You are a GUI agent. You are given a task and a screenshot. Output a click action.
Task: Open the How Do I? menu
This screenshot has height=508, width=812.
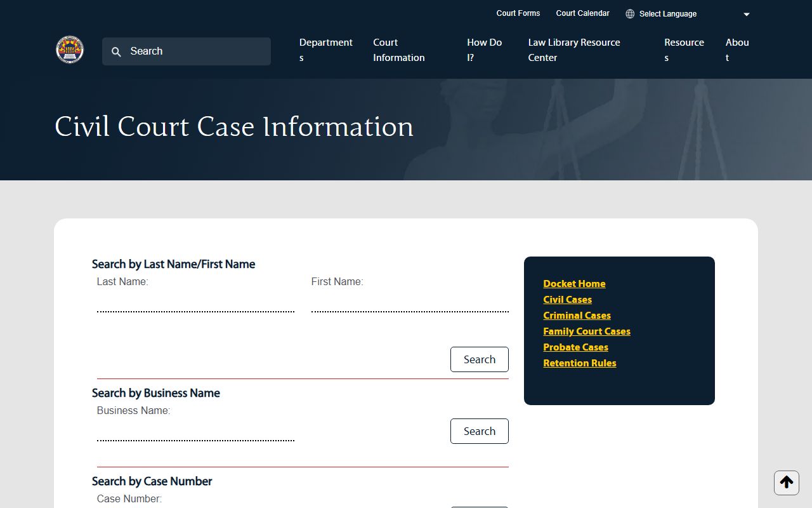click(x=485, y=50)
